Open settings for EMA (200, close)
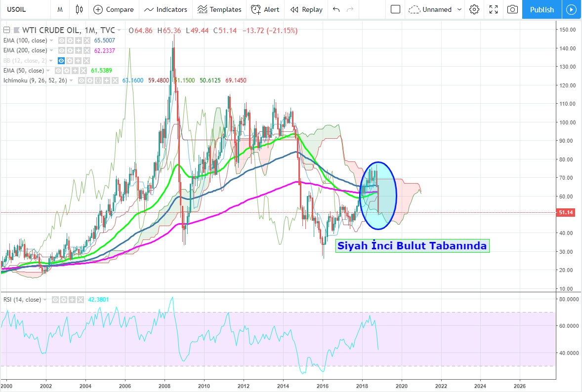 click(69, 50)
